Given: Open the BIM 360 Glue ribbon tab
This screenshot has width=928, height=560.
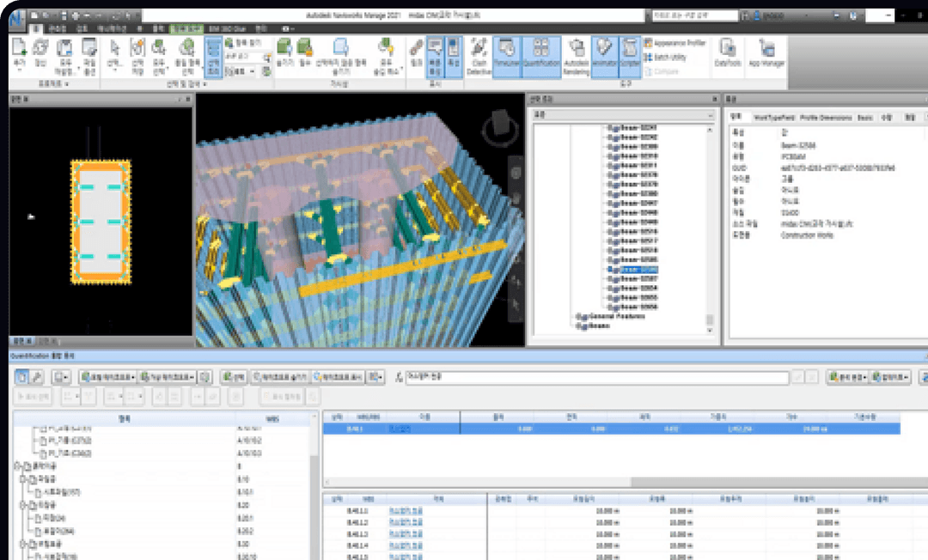Looking at the screenshot, I should pyautogui.click(x=227, y=28).
